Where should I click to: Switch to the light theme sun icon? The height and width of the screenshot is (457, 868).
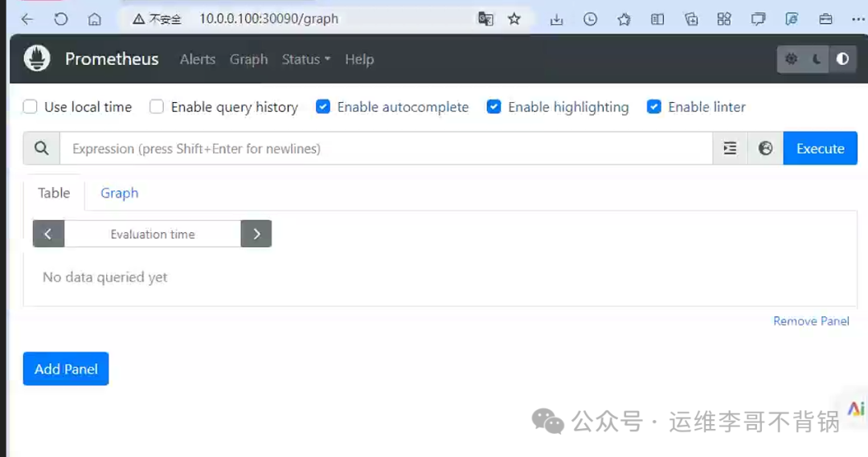coord(791,59)
